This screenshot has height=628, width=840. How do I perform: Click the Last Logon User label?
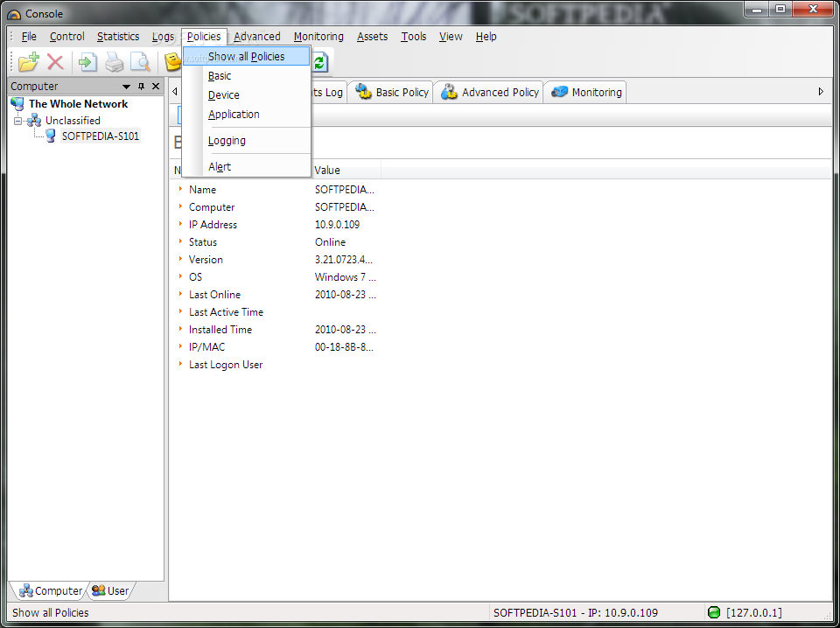pos(226,365)
